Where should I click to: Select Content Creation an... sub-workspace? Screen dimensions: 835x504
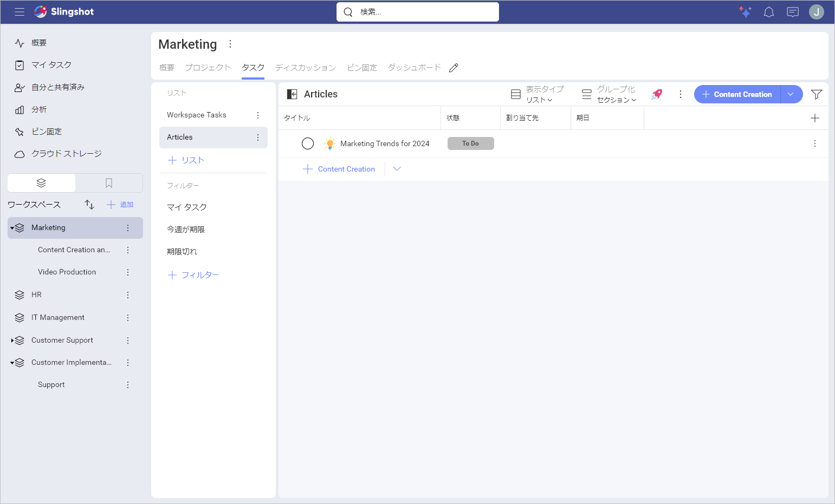[74, 250]
